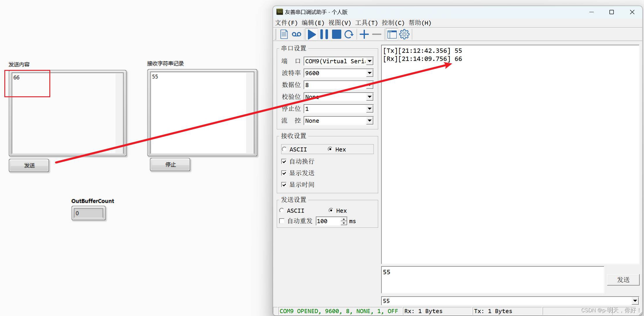
Task: Open settings via the gear icon
Action: coord(404,34)
